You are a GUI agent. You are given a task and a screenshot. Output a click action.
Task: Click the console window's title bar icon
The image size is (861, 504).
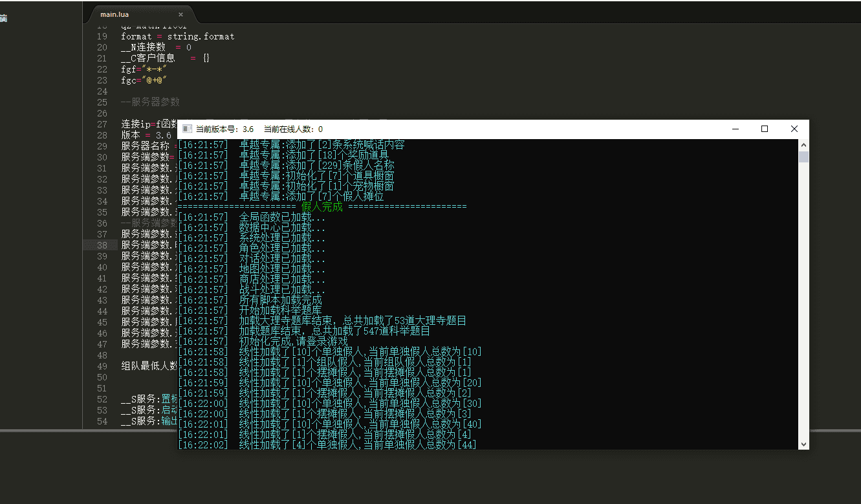(186, 129)
